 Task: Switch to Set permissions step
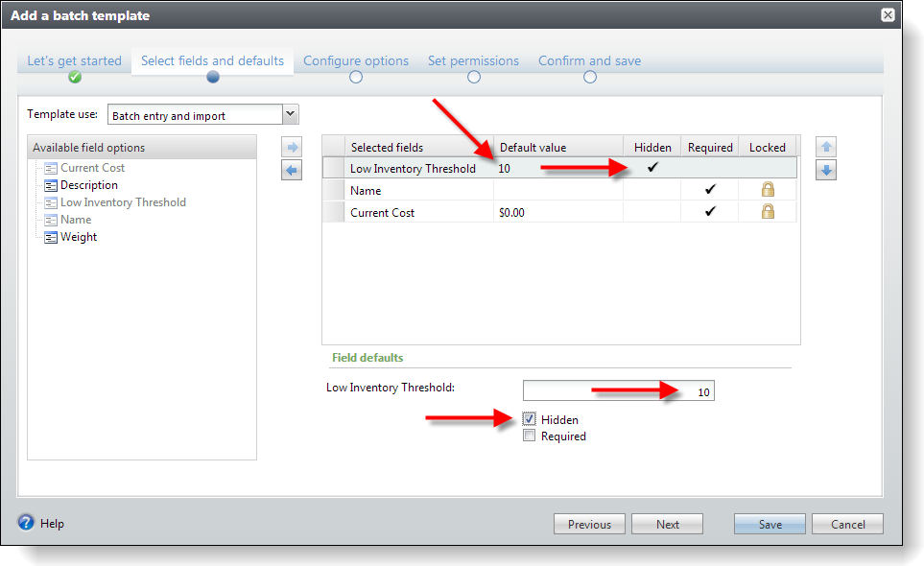click(x=473, y=61)
